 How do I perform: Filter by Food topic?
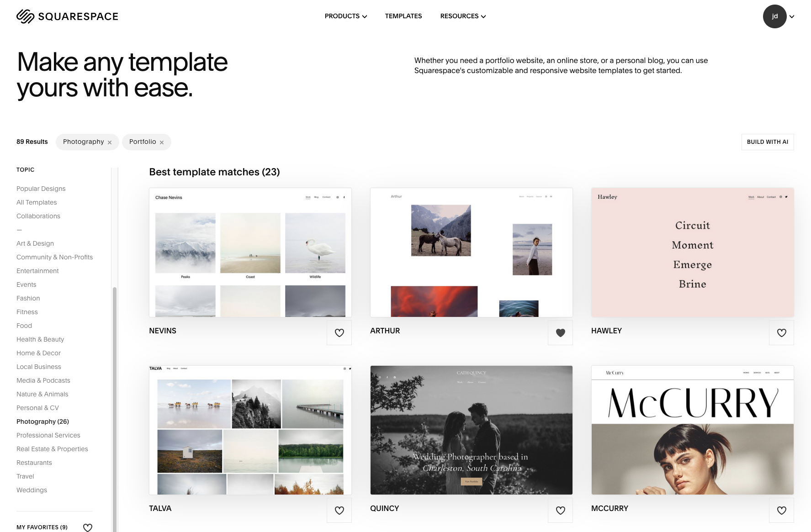[x=24, y=326]
